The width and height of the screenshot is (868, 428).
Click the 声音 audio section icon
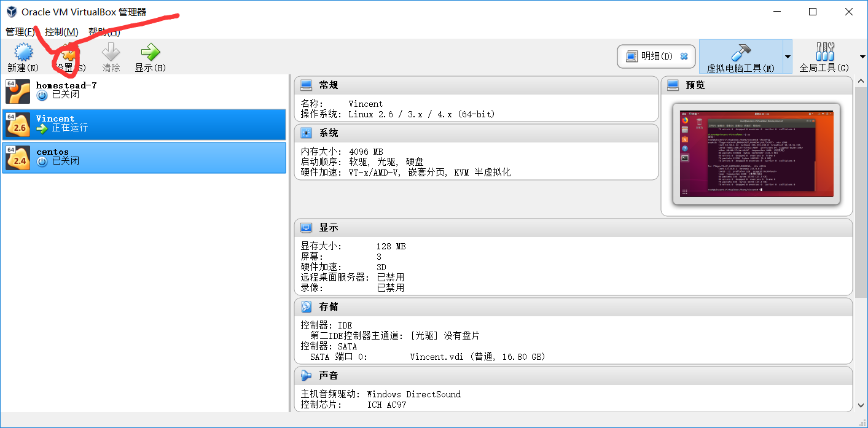pyautogui.click(x=307, y=375)
